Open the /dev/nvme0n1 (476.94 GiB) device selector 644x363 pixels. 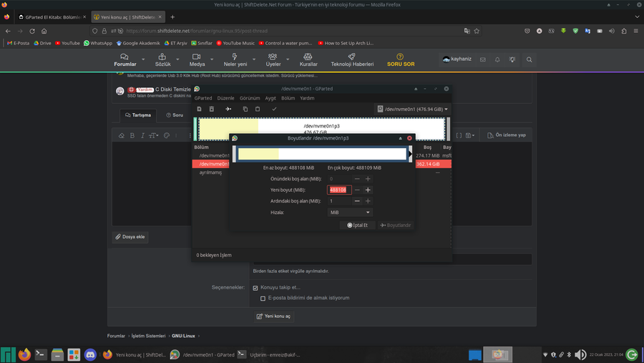(413, 109)
